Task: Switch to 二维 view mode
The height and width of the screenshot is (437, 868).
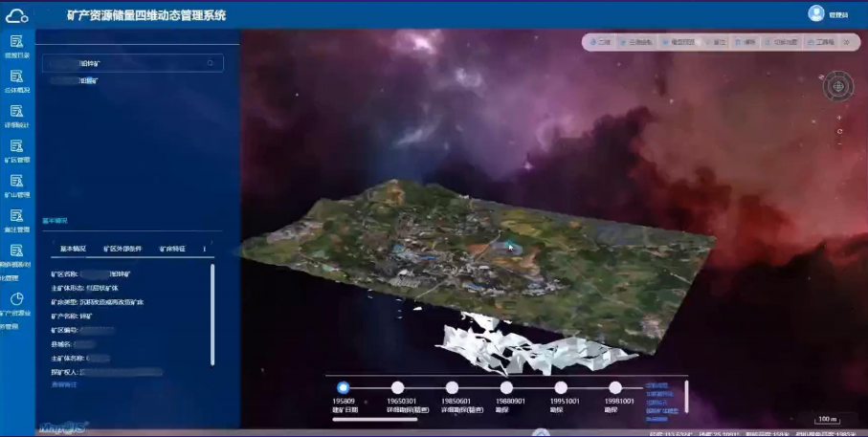Action: [600, 42]
